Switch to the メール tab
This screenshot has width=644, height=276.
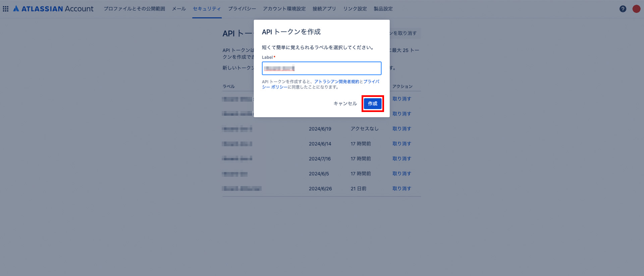[179, 9]
